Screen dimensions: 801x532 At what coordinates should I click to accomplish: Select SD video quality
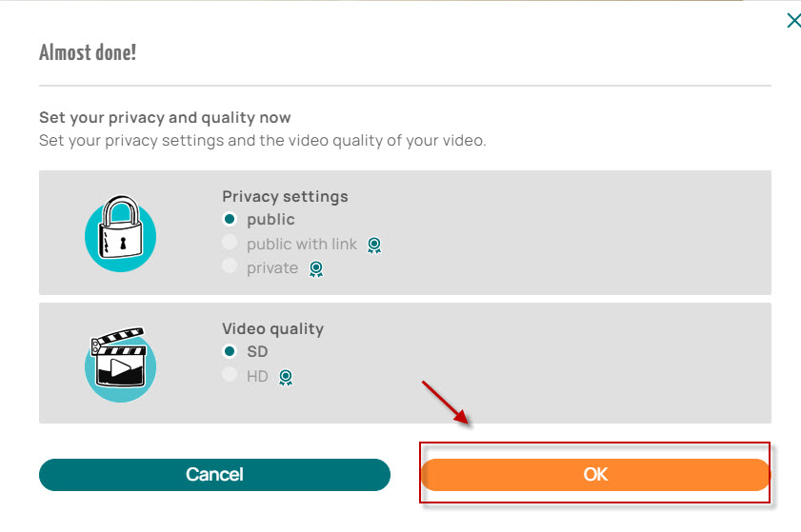pyautogui.click(x=230, y=351)
